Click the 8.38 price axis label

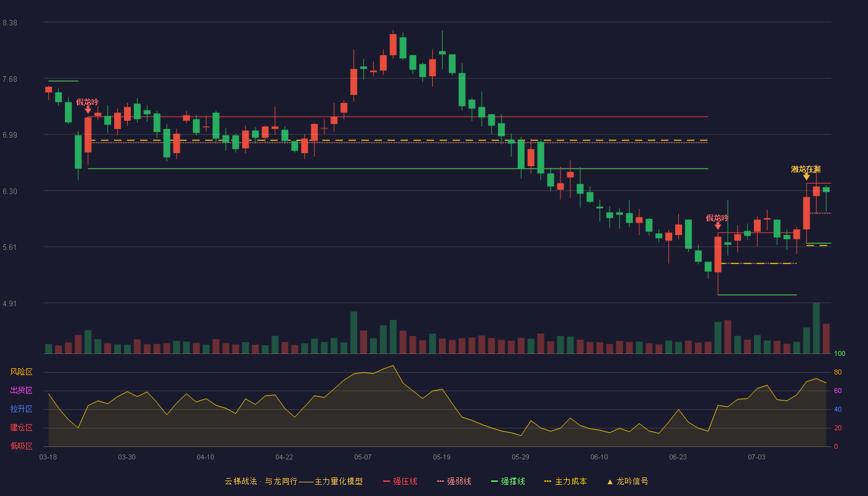tap(10, 23)
